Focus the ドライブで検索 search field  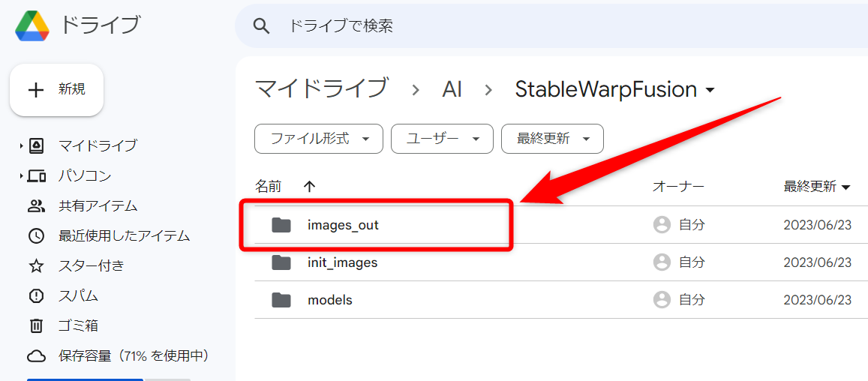551,25
